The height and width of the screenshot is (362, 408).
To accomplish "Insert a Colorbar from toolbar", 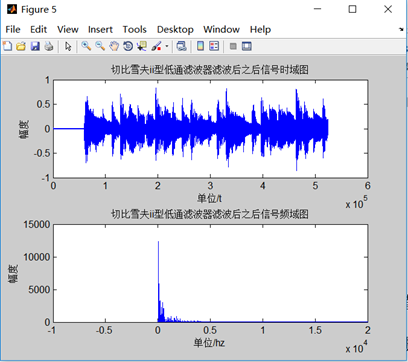I will [x=200, y=46].
